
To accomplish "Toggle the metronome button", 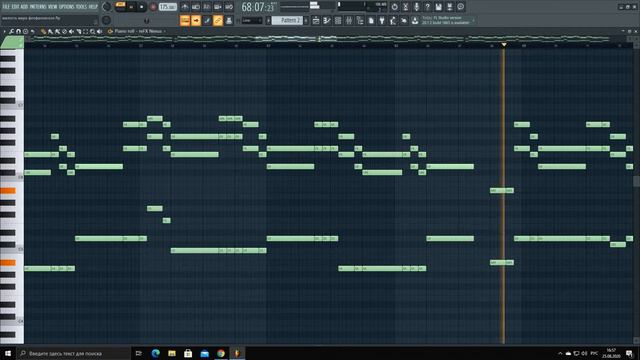I will point(185,7).
